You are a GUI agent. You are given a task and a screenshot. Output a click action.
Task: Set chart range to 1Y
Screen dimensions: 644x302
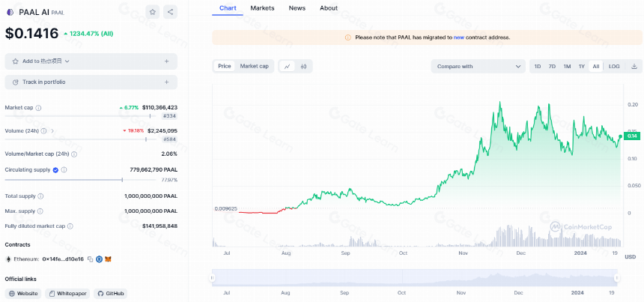point(582,66)
